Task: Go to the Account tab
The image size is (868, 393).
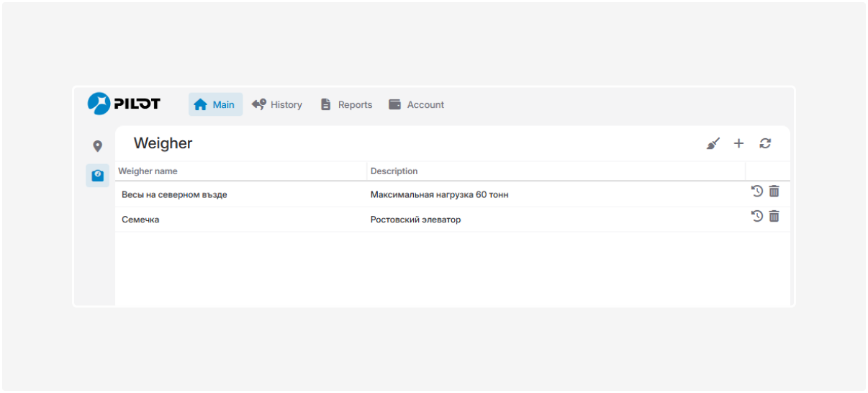Action: 417,104
